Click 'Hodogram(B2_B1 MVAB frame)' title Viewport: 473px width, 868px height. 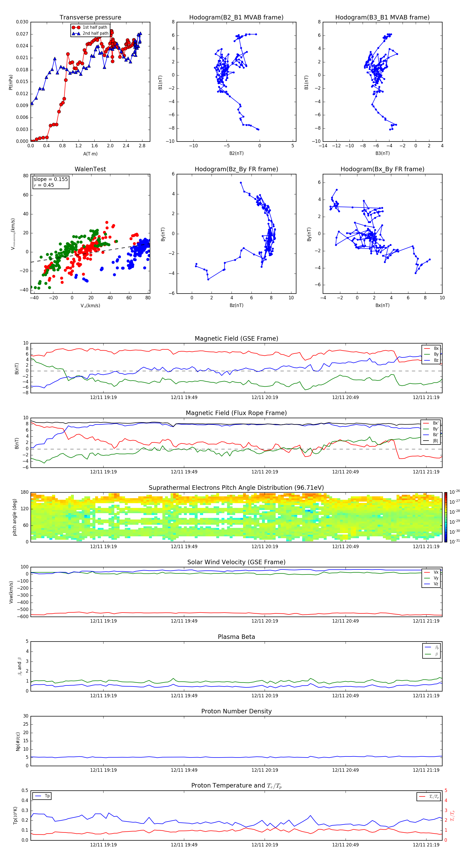tap(236, 18)
